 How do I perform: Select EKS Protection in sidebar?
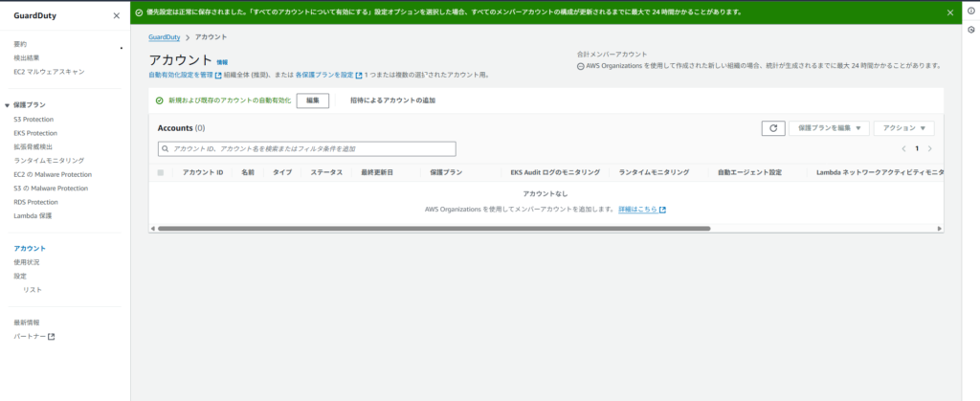(x=35, y=133)
